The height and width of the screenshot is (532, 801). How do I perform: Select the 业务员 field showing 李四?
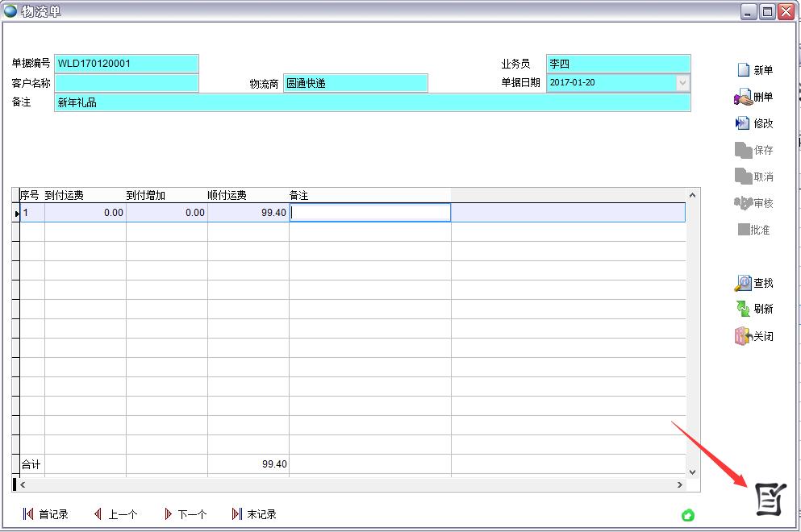(x=618, y=64)
